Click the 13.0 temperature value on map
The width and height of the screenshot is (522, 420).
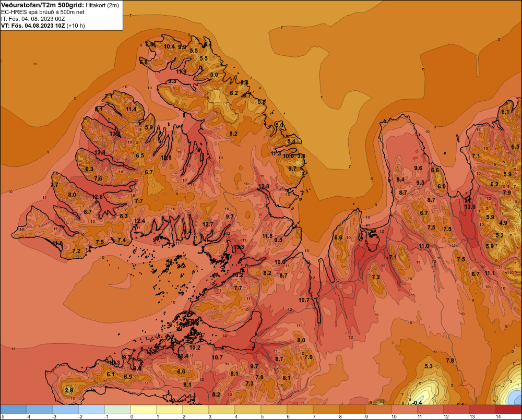(x=115, y=134)
